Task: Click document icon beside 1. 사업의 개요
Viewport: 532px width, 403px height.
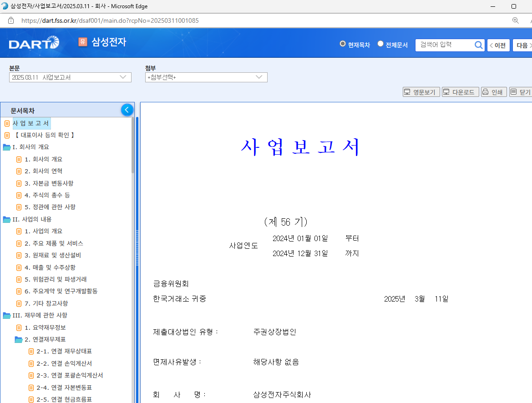Action: tap(19, 232)
